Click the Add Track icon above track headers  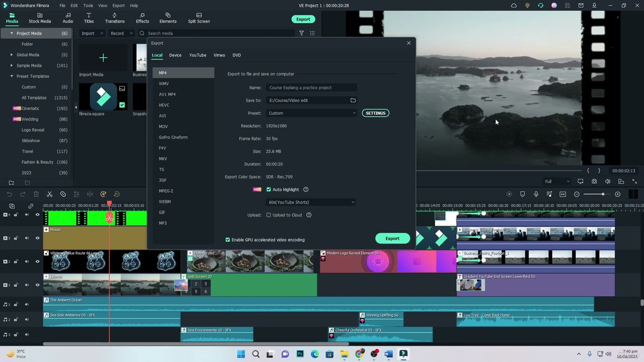click(12, 206)
